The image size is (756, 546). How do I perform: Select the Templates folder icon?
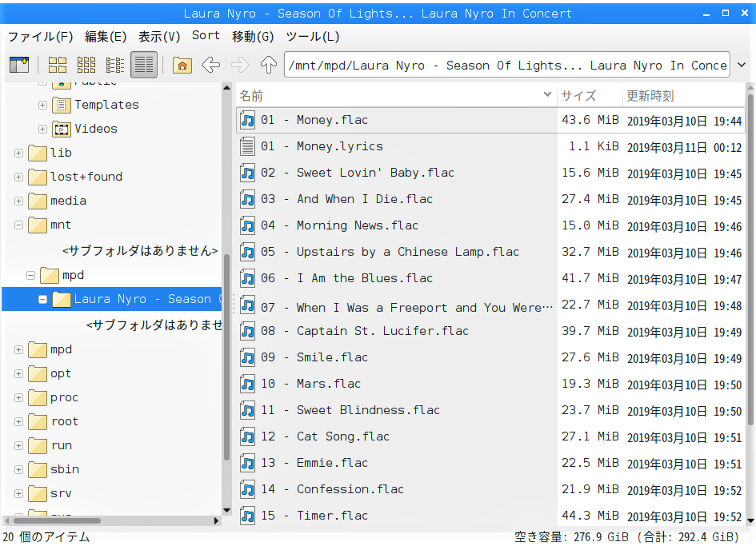(x=62, y=105)
